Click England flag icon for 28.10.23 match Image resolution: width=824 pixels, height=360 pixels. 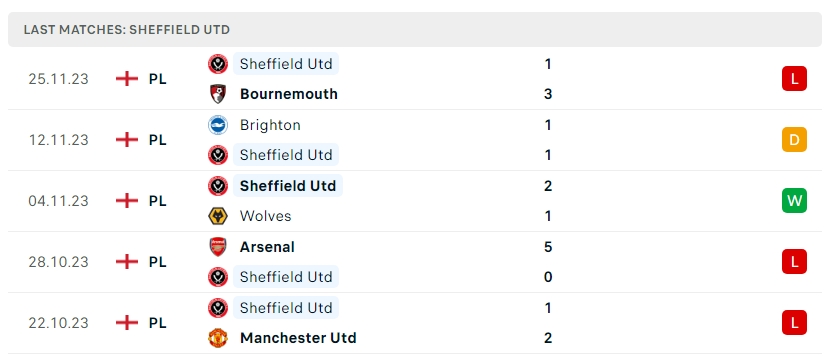pos(127,262)
